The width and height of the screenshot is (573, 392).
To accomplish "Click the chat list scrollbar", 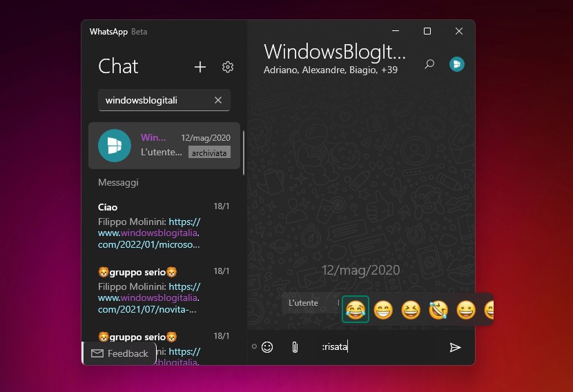I will coord(244,153).
